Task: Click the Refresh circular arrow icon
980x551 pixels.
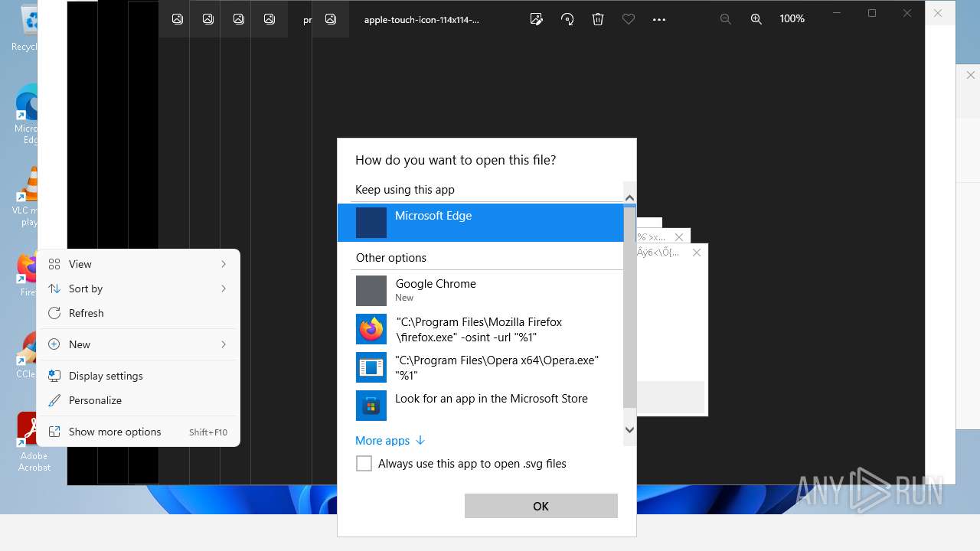Action: [54, 313]
